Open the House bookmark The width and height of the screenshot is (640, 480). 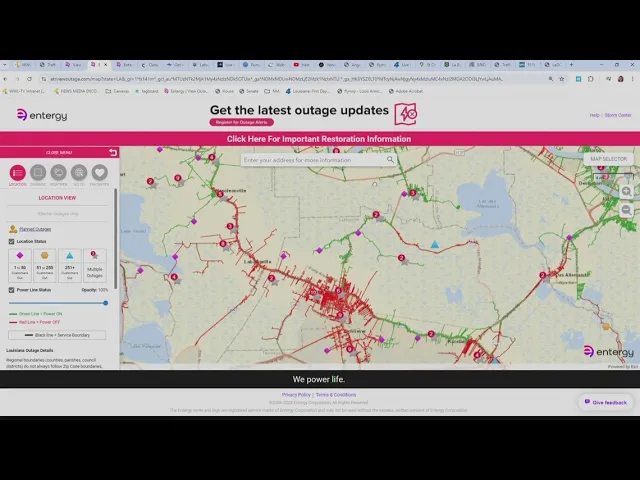pos(224,91)
